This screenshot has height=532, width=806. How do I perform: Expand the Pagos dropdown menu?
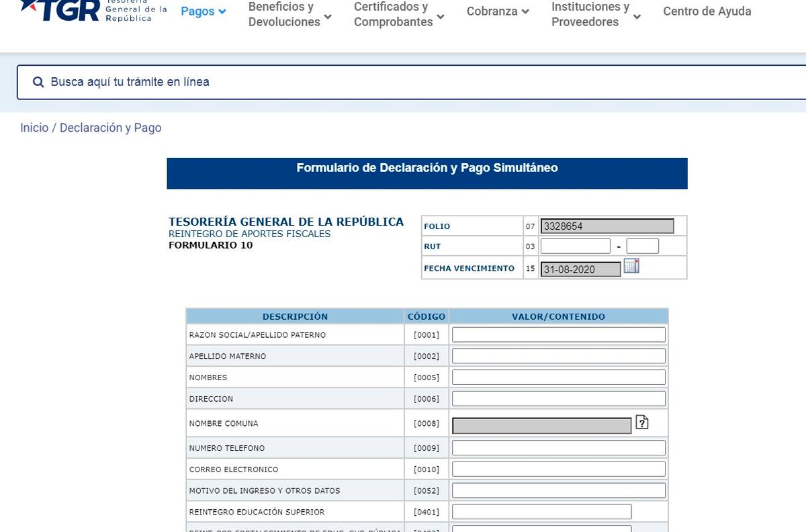pos(204,11)
